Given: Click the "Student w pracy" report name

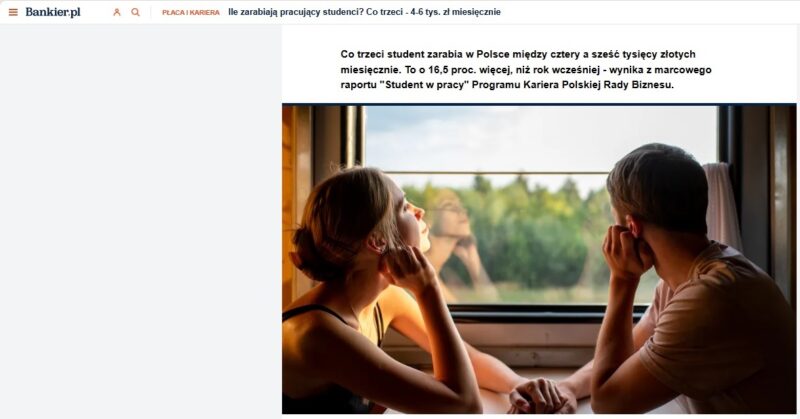Looking at the screenshot, I should click(x=424, y=85).
